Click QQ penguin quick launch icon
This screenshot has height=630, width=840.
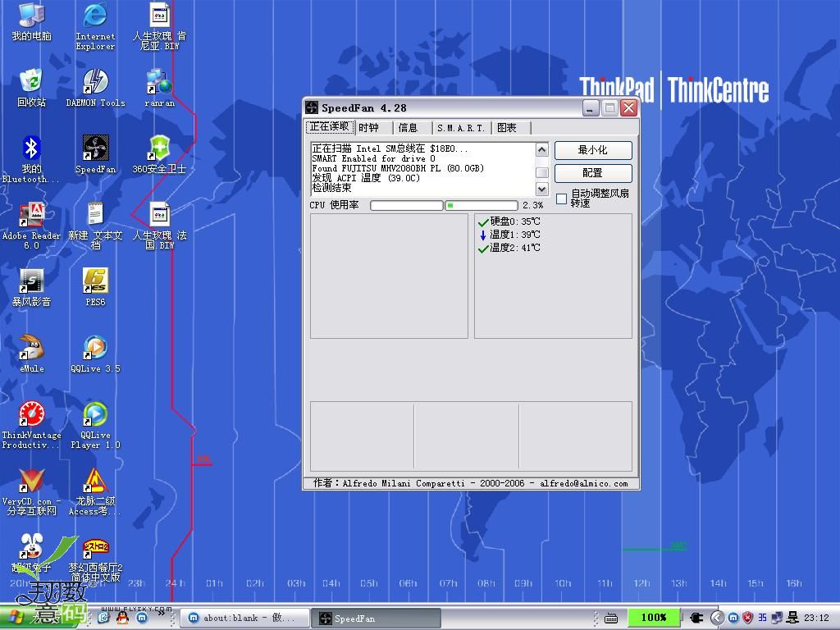pyautogui.click(x=123, y=618)
